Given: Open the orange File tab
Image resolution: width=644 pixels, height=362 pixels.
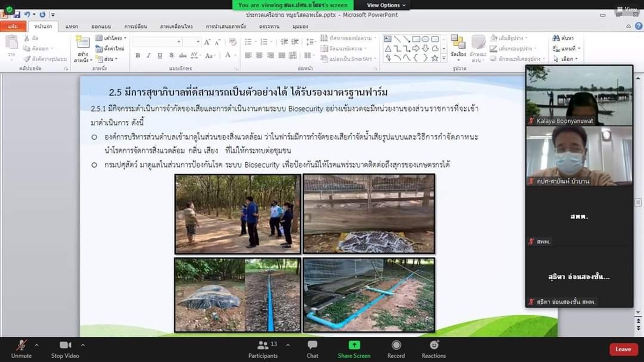Looking at the screenshot, I should point(13,26).
